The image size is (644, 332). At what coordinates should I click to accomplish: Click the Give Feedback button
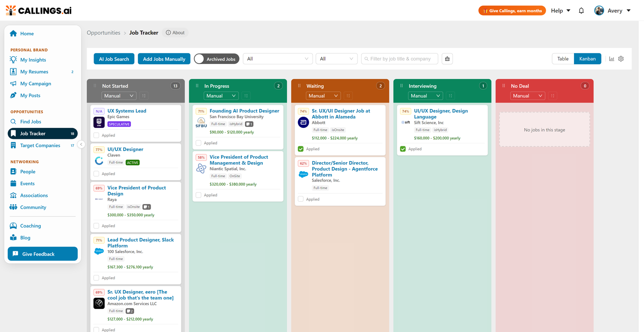pos(43,254)
